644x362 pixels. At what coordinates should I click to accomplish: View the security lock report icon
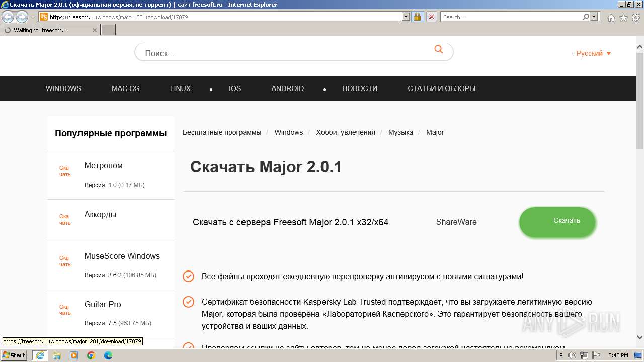tap(417, 17)
